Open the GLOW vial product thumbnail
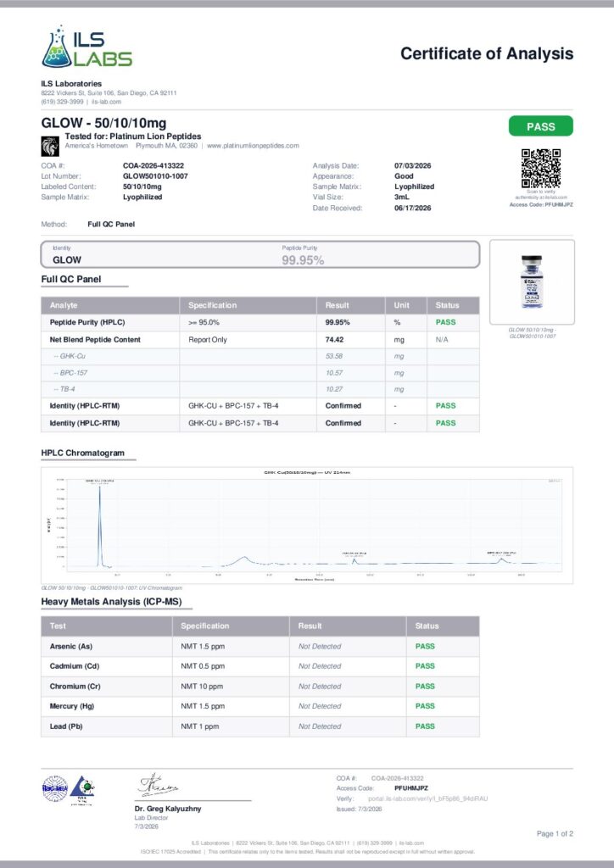 (532, 281)
